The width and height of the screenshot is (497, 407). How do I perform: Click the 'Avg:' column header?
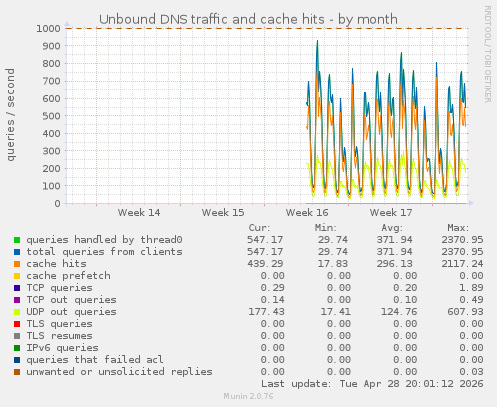[x=392, y=228]
